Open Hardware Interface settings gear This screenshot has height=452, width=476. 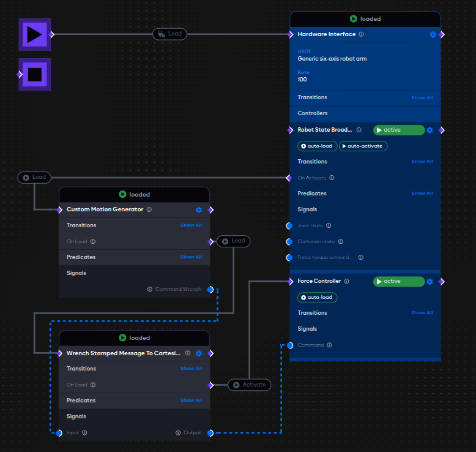click(433, 34)
